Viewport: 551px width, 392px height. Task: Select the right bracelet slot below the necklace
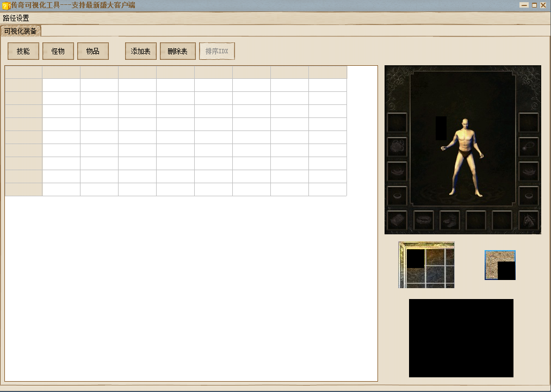[529, 171]
